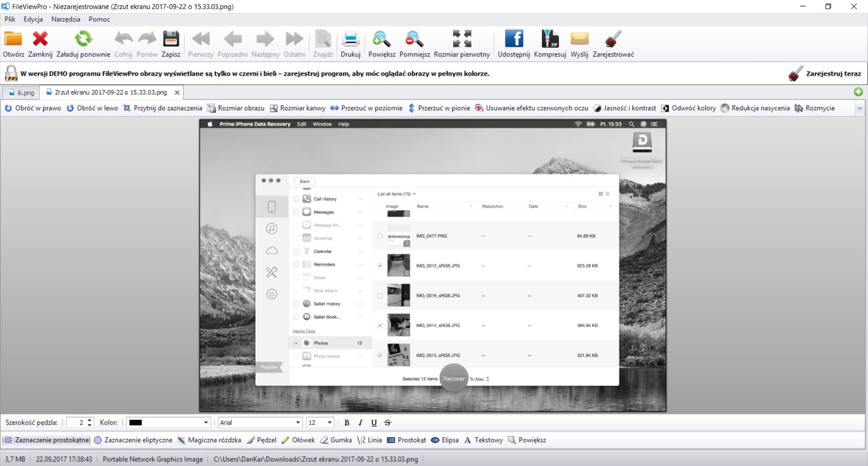Switch to the ik.png tab

click(21, 93)
